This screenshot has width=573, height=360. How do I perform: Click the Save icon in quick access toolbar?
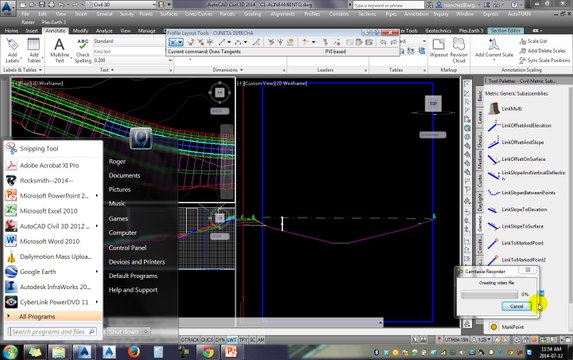tap(42, 5)
